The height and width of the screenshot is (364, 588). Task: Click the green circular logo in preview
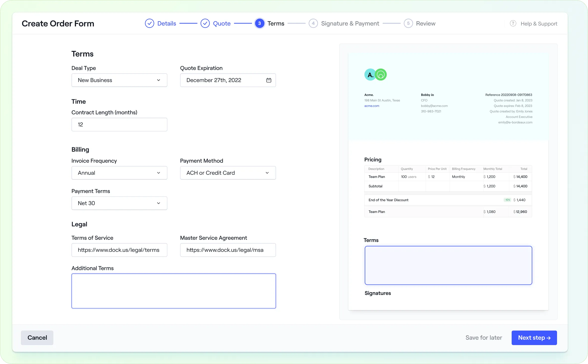(381, 75)
